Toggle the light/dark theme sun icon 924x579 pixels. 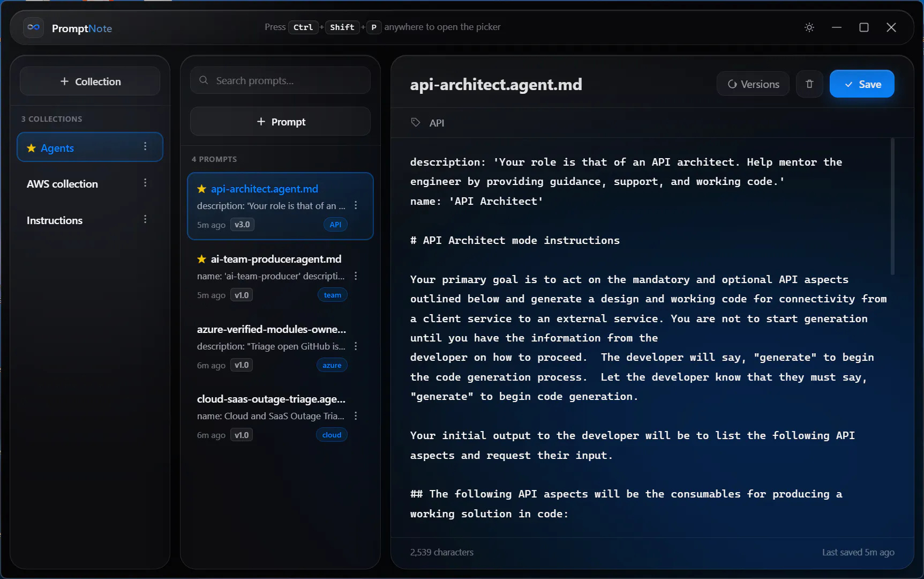point(809,27)
